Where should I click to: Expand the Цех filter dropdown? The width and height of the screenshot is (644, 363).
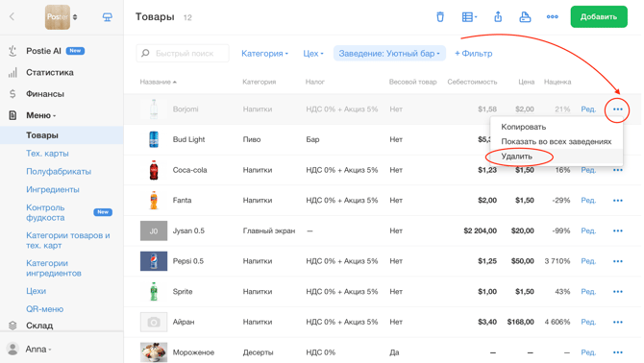pyautogui.click(x=313, y=54)
